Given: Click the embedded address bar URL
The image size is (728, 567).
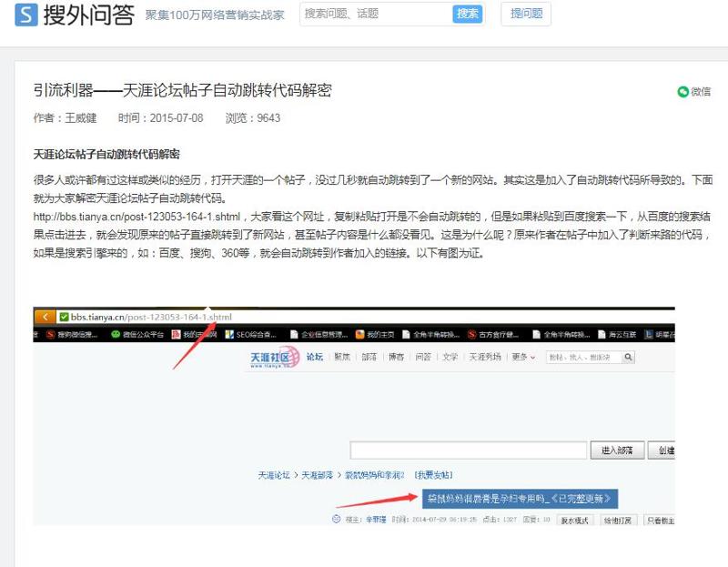Looking at the screenshot, I should pyautogui.click(x=151, y=317).
